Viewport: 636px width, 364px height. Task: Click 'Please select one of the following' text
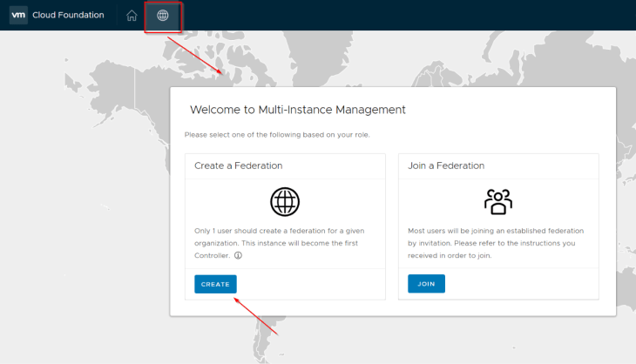pyautogui.click(x=277, y=135)
